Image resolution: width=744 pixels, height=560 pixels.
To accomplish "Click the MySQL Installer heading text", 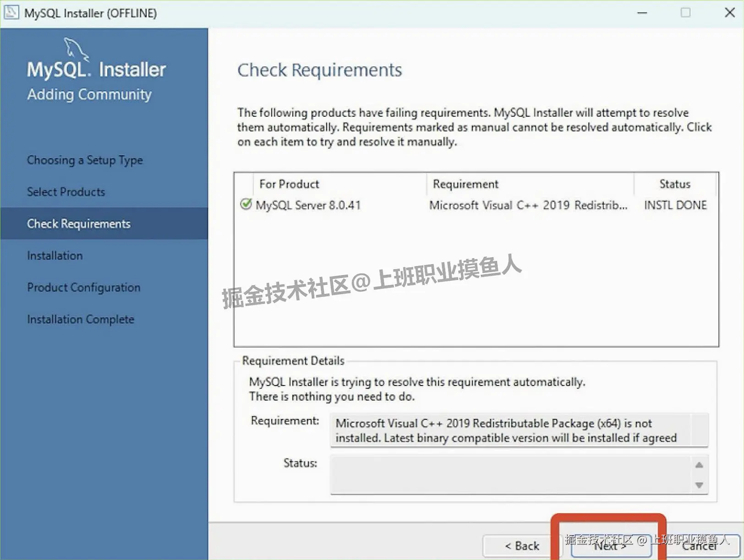I will (96, 69).
